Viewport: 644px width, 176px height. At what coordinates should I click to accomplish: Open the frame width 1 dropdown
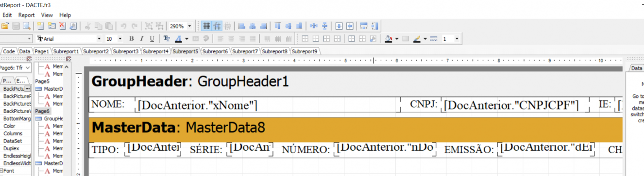coord(457,39)
